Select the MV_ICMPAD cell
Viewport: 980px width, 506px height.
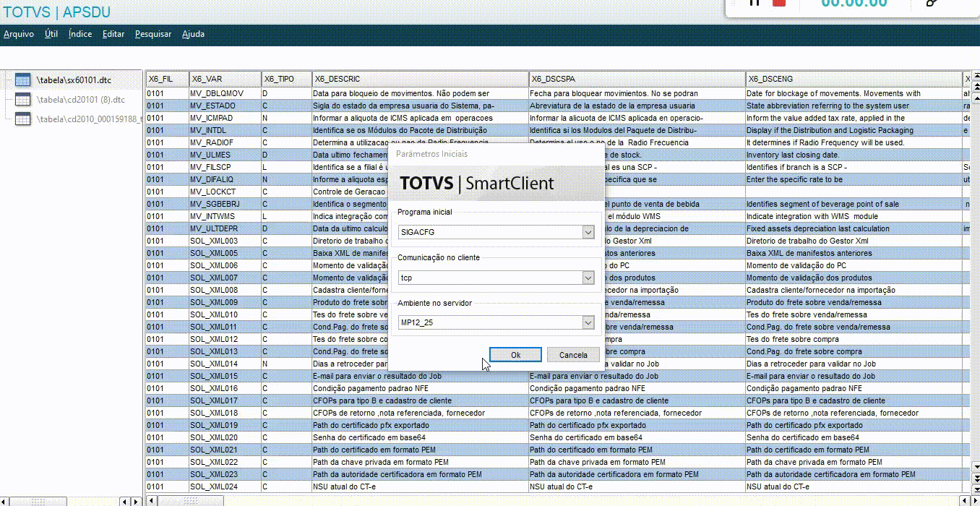[x=225, y=118]
